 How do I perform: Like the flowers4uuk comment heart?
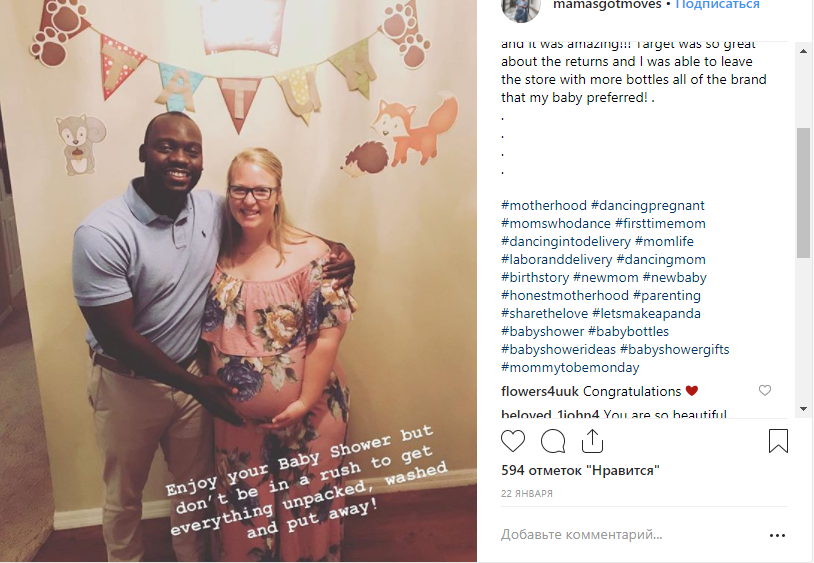pyautogui.click(x=765, y=390)
